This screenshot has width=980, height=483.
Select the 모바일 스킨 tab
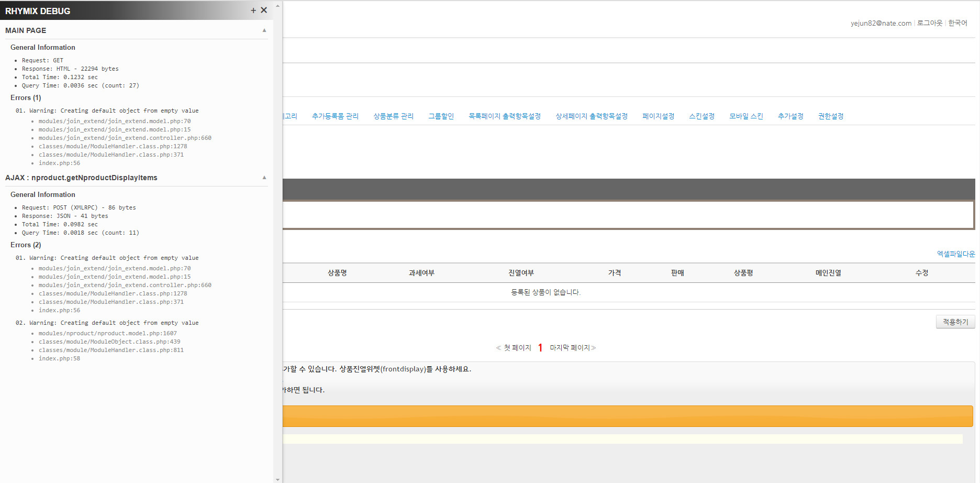tap(746, 116)
